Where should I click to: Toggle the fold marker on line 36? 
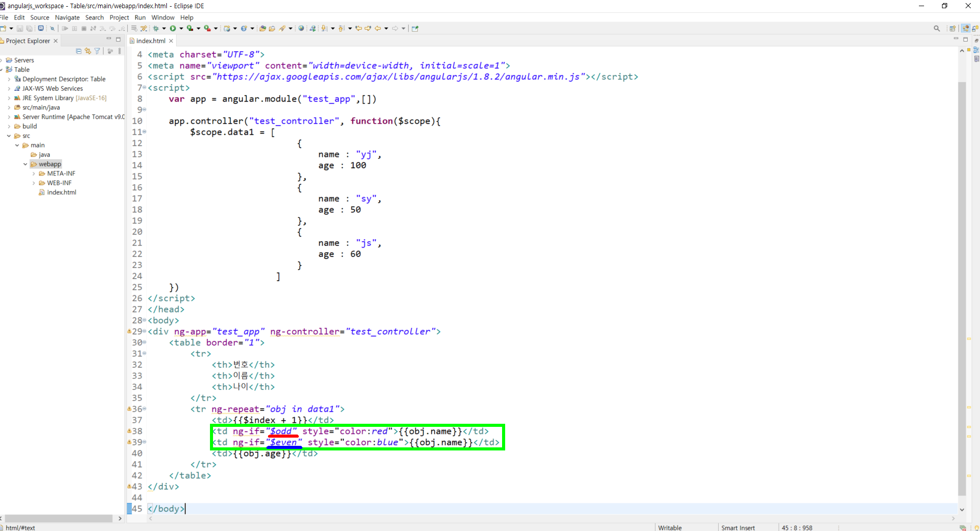point(145,409)
